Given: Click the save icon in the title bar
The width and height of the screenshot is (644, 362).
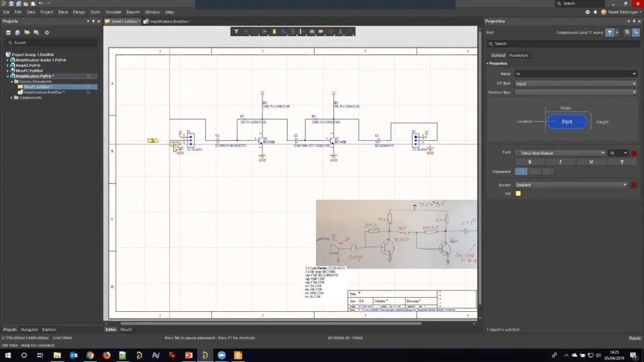Looking at the screenshot, I should click(11, 3).
